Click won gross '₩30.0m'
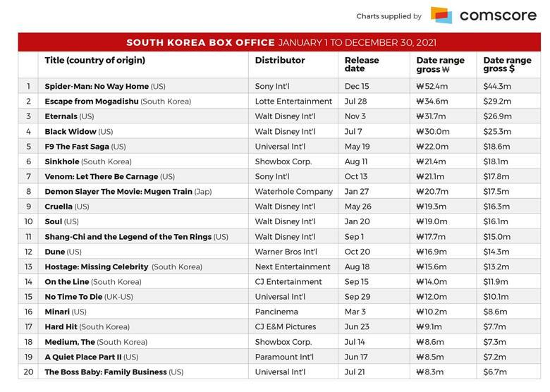The width and height of the screenshot is (550, 392). tap(433, 131)
